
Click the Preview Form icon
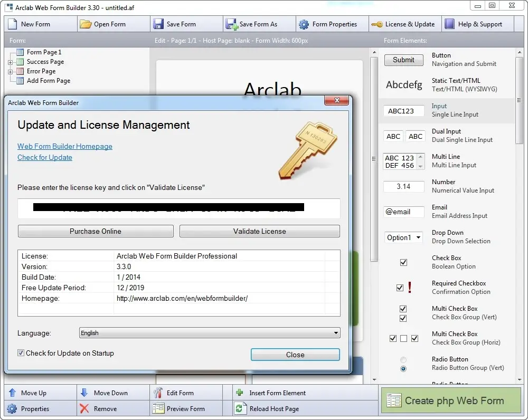pos(158,408)
